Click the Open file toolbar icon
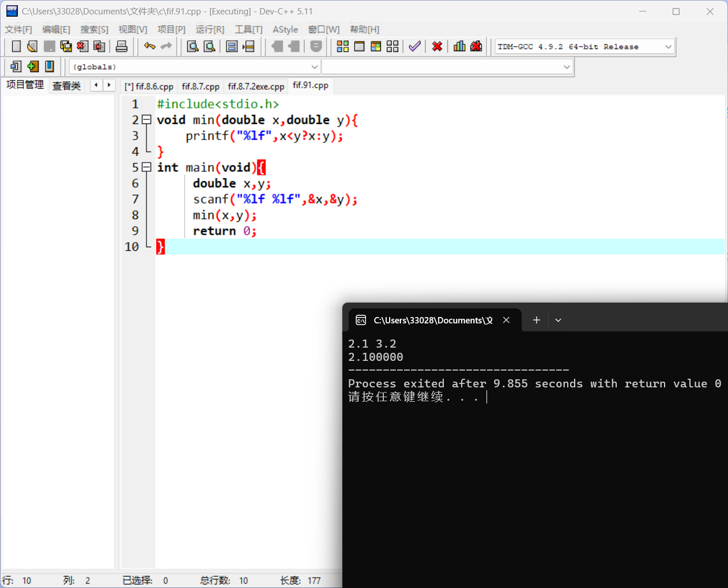The height and width of the screenshot is (588, 728). coord(32,46)
